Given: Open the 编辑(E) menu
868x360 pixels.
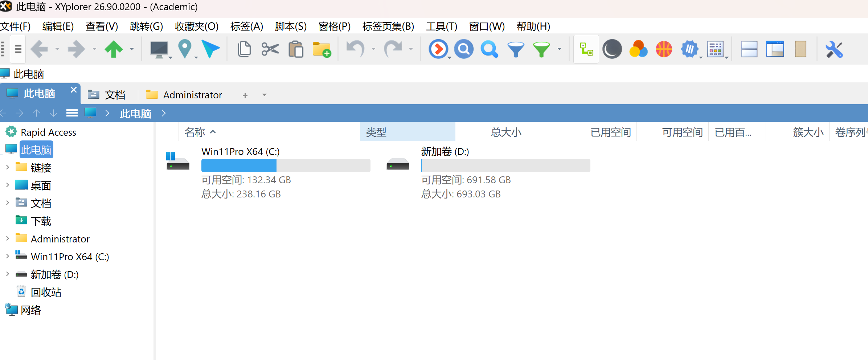Looking at the screenshot, I should [x=58, y=26].
